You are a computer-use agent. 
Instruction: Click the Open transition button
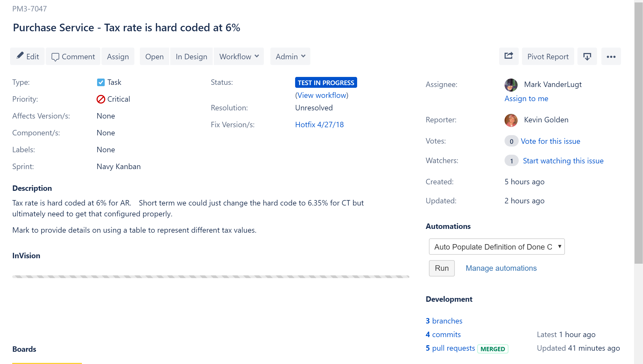(x=154, y=56)
